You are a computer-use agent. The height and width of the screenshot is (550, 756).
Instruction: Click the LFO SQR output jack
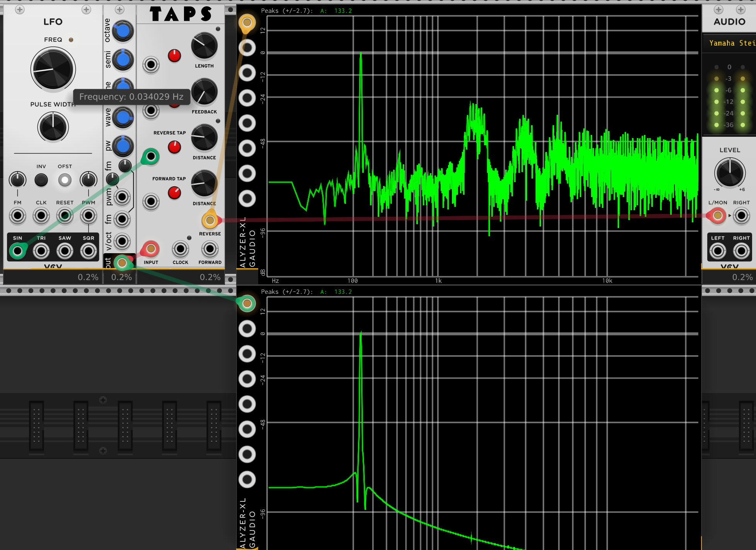tap(88, 251)
